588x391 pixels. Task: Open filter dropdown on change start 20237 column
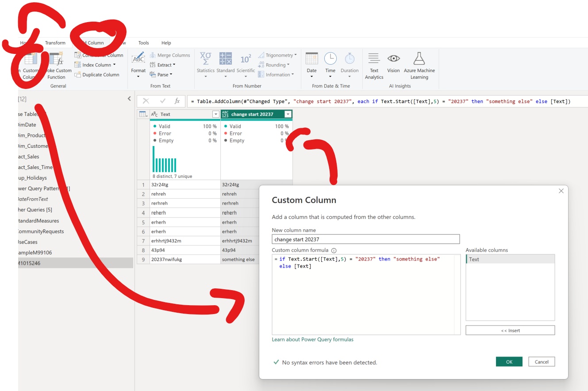pyautogui.click(x=288, y=114)
